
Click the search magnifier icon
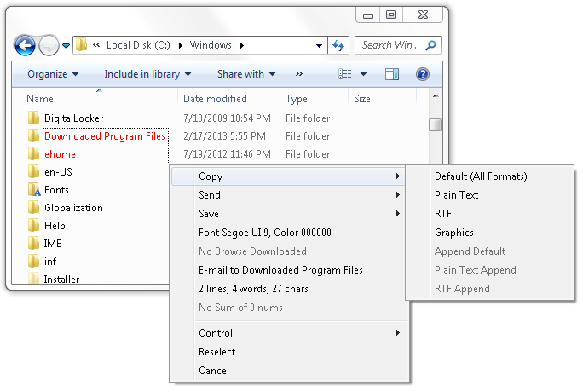point(431,45)
